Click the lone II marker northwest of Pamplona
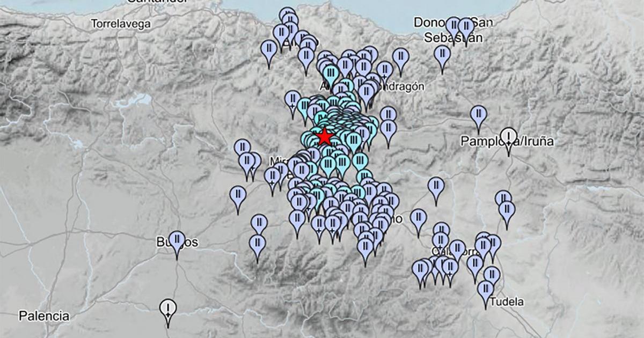The width and height of the screenshot is (644, 338). point(478,114)
